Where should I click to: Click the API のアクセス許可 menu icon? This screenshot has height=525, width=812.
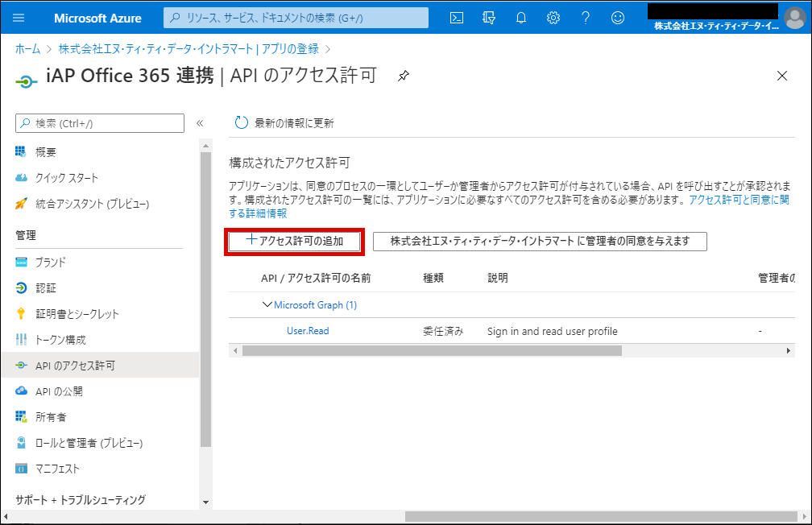(21, 365)
